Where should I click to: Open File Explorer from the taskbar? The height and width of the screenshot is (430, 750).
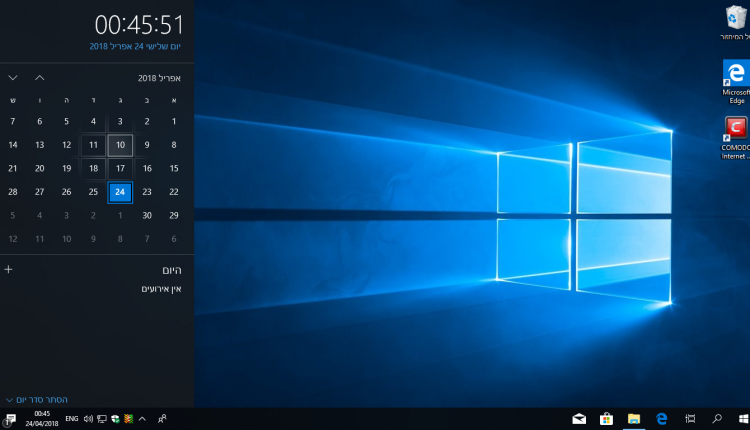click(x=634, y=419)
